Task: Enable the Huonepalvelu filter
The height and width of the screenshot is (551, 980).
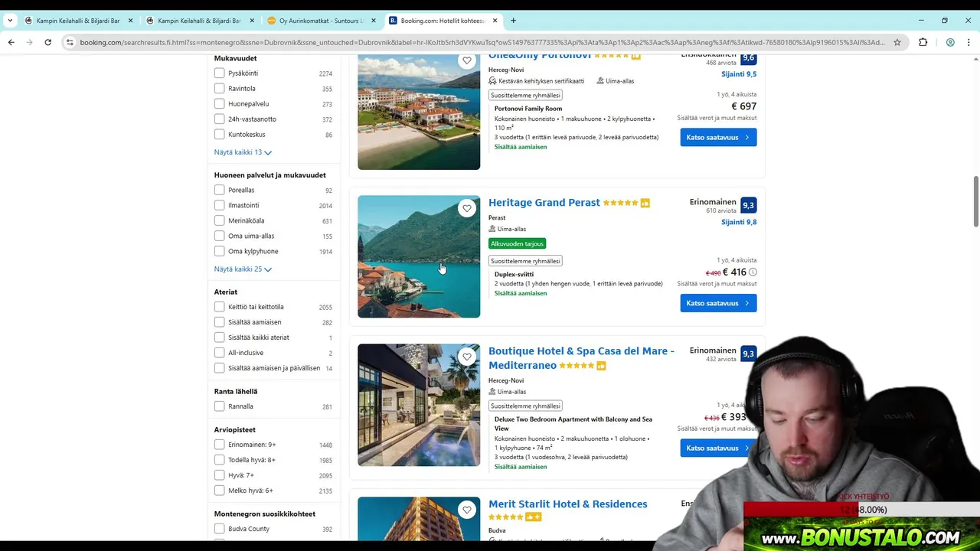Action: tap(220, 104)
